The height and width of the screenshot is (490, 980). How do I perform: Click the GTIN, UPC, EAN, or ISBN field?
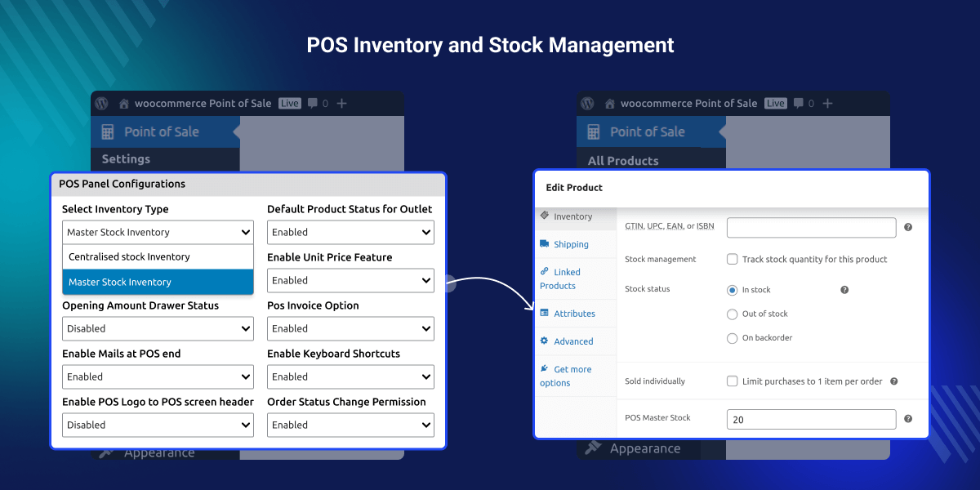812,227
